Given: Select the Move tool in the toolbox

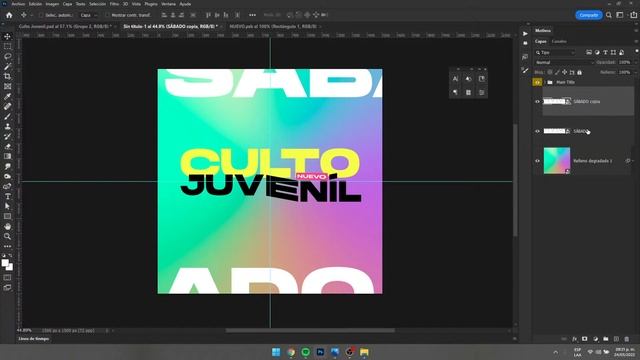Looking at the screenshot, I should coord(7,36).
